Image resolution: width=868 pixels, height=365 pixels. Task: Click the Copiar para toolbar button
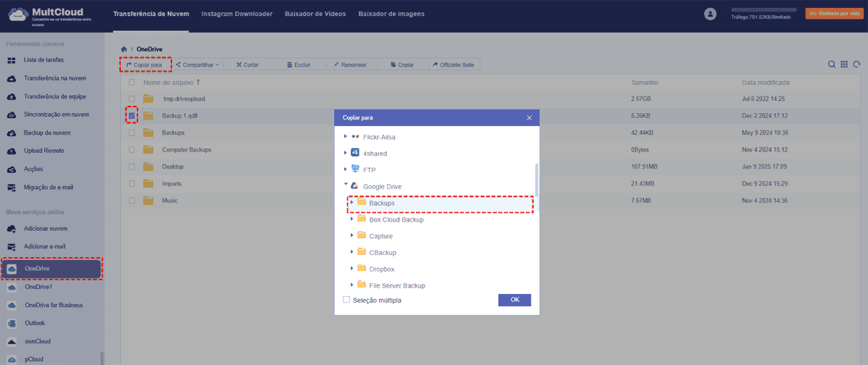click(144, 64)
